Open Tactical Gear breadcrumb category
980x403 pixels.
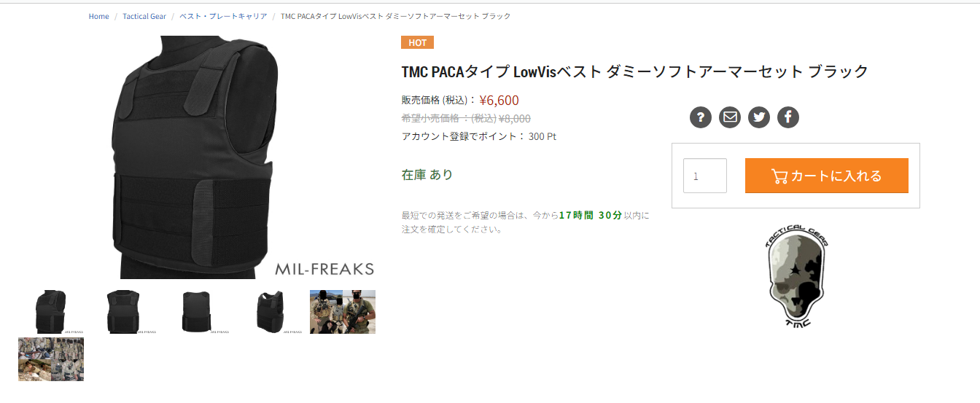[x=144, y=16]
